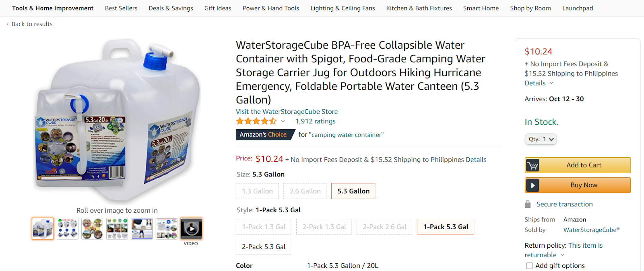Click the Amazon's Choice badge
The image size is (644, 271).
[263, 135]
